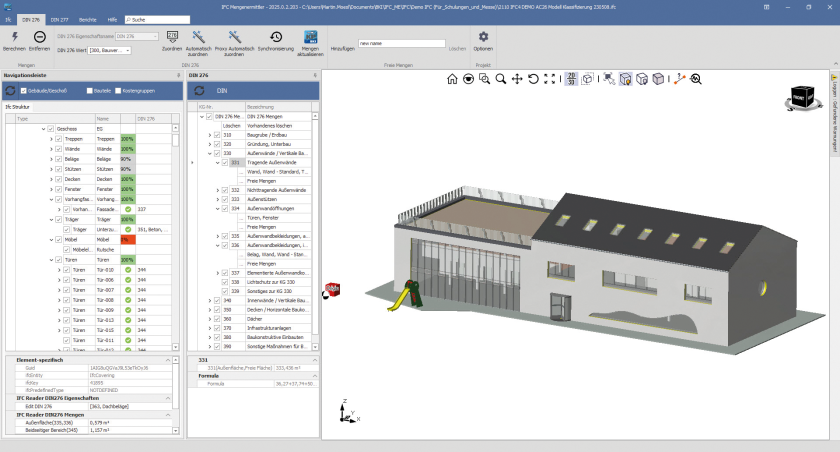Click the highlighted cube lightbulb icon
840x452 pixels.
pos(625,79)
